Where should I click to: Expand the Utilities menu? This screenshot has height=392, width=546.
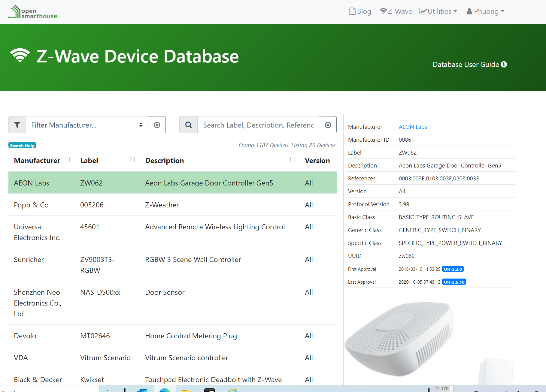438,11
